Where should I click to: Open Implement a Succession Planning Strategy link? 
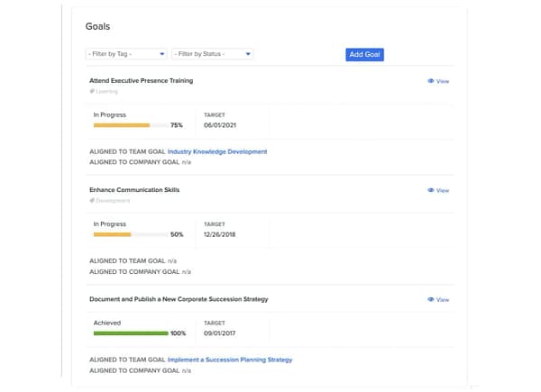pyautogui.click(x=230, y=360)
